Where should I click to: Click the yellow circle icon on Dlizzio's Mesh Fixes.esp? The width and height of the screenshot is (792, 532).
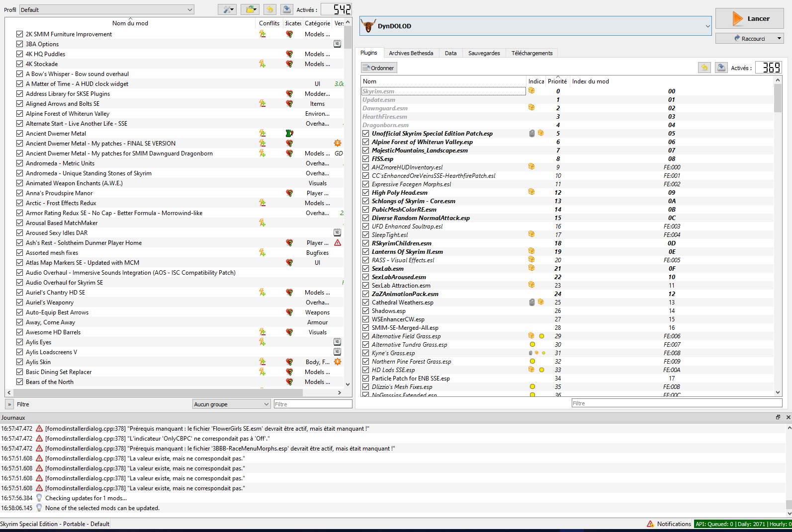coord(532,386)
